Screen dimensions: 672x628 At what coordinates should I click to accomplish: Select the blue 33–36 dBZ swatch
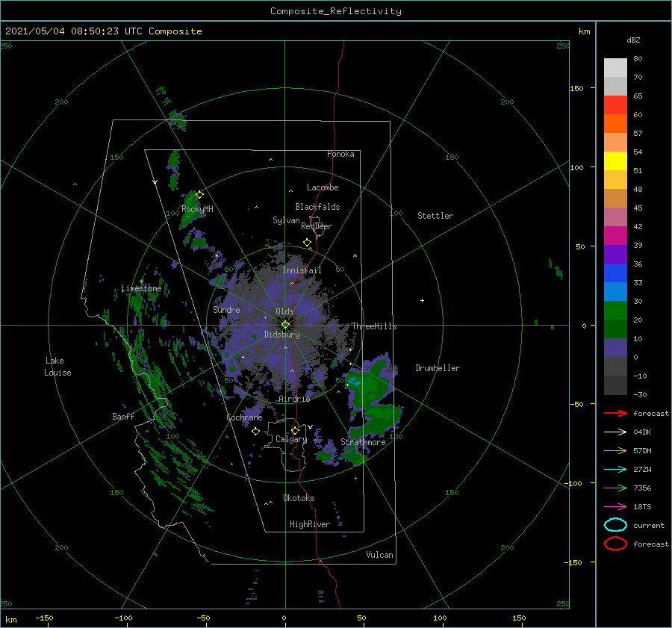(x=615, y=273)
